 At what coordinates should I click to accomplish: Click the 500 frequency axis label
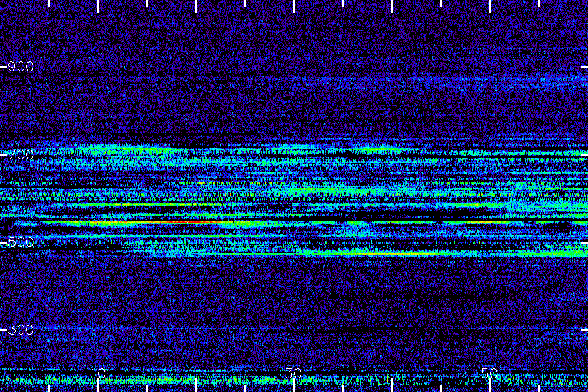(x=21, y=242)
